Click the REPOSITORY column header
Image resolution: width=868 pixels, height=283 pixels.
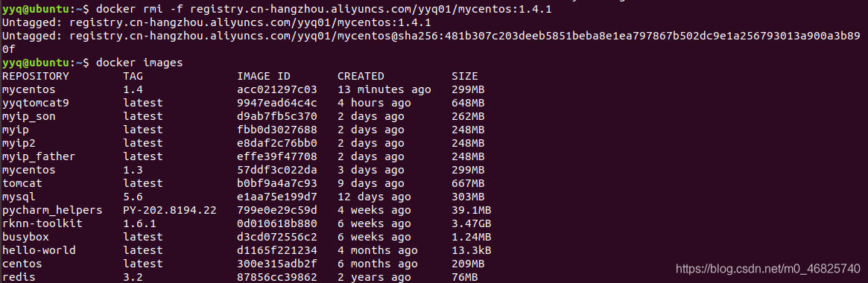tap(36, 76)
